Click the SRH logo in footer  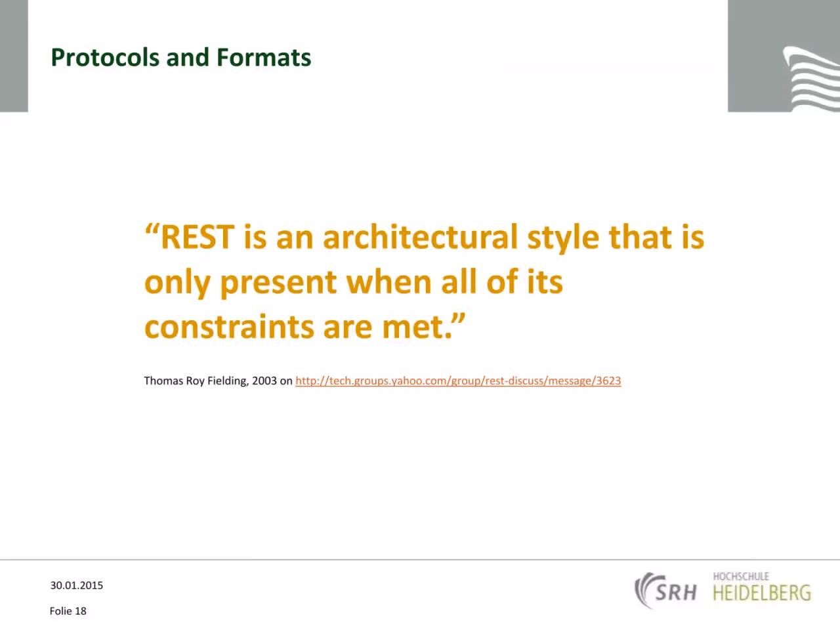coord(665,590)
